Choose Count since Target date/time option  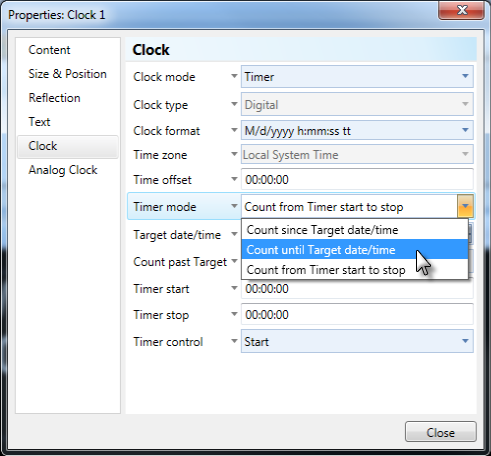coord(355,230)
